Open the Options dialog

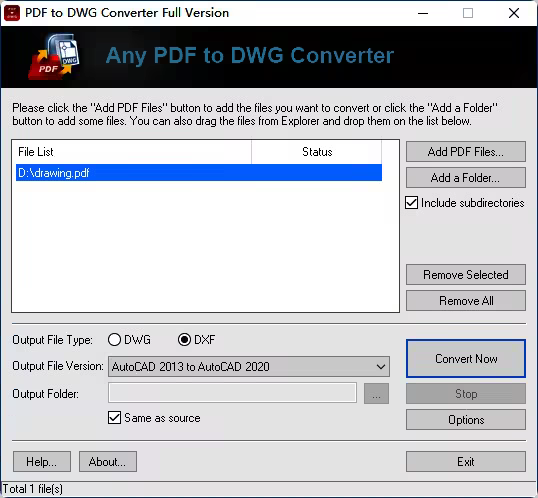pos(466,420)
